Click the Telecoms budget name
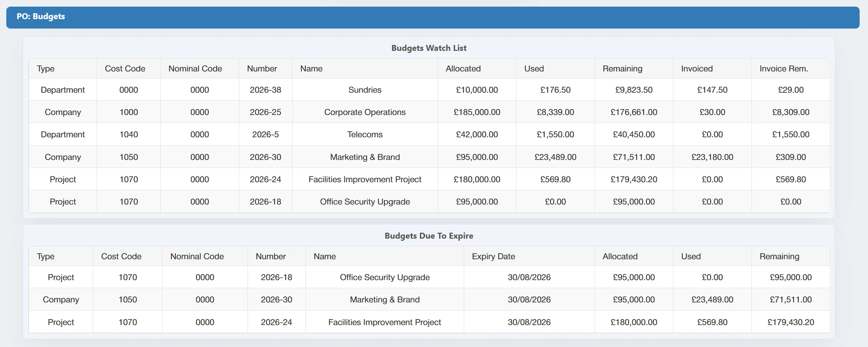868x347 pixels. tap(365, 134)
